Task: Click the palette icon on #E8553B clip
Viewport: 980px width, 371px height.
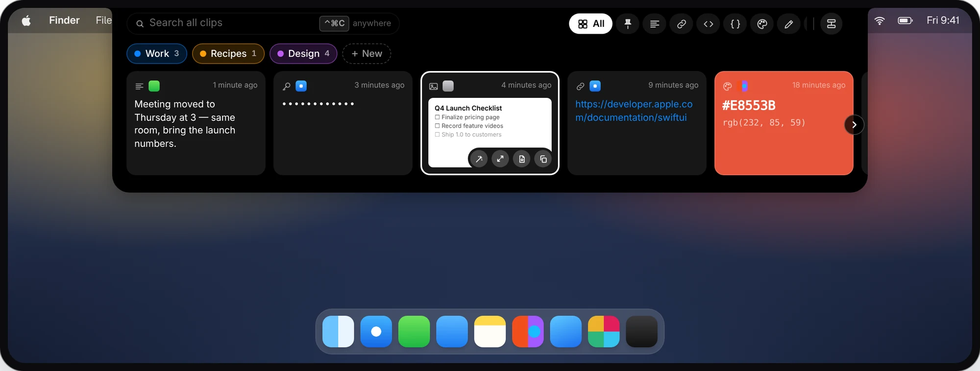Action: [x=728, y=86]
